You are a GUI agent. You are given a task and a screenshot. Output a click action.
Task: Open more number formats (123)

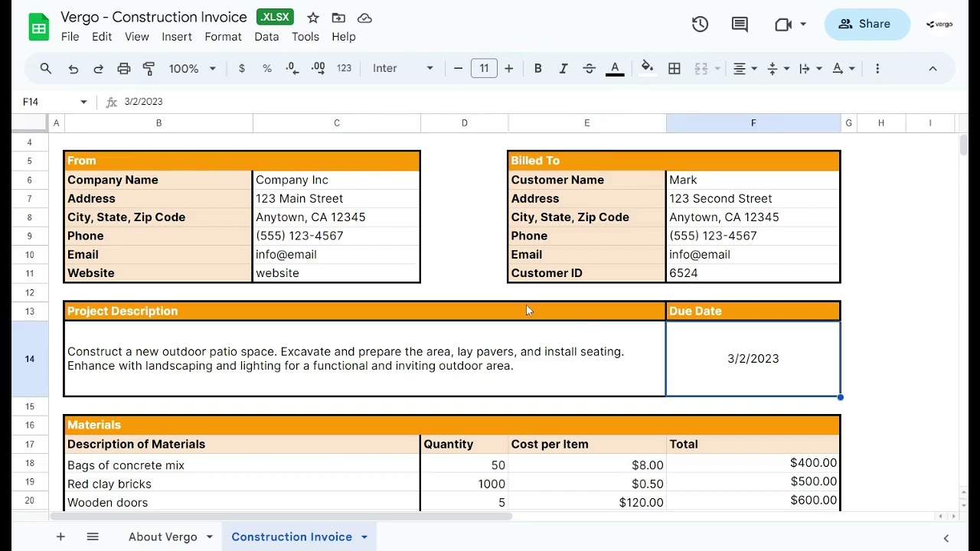click(344, 68)
